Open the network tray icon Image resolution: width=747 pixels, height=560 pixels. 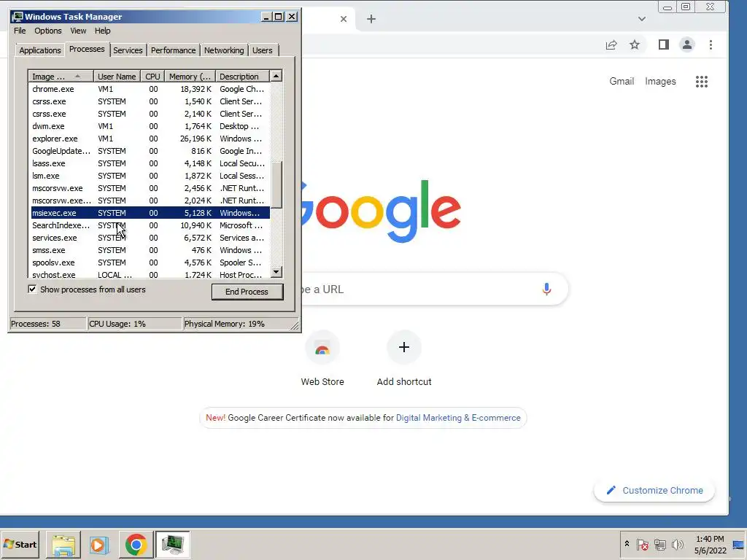point(659,544)
